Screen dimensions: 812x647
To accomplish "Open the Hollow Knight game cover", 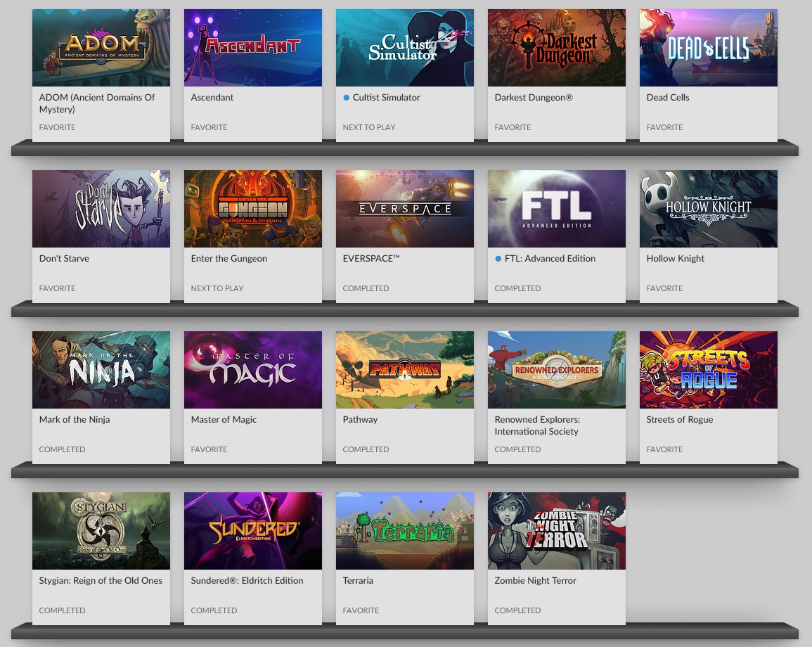I will click(x=709, y=209).
